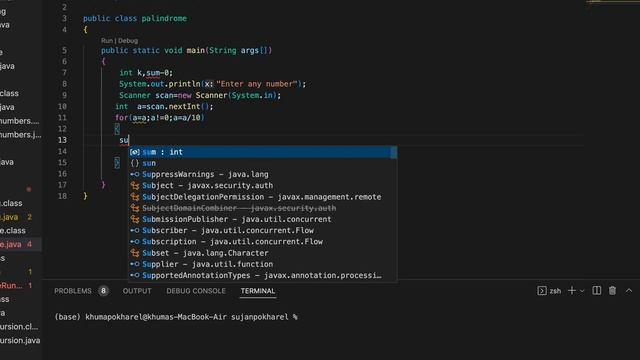Click the 'palindrome' class name in code
Viewport: 640px width, 360px height.
(164, 18)
